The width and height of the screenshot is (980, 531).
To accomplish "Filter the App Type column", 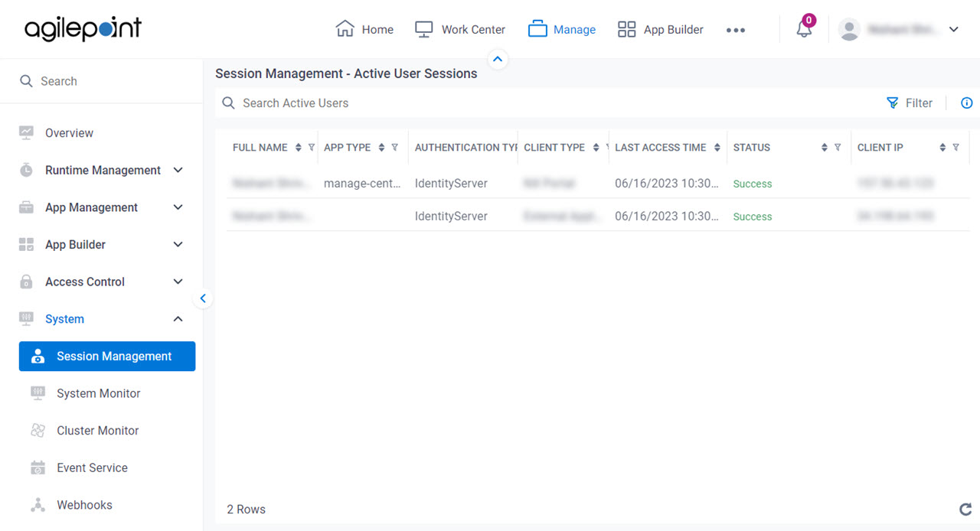I will pos(394,148).
